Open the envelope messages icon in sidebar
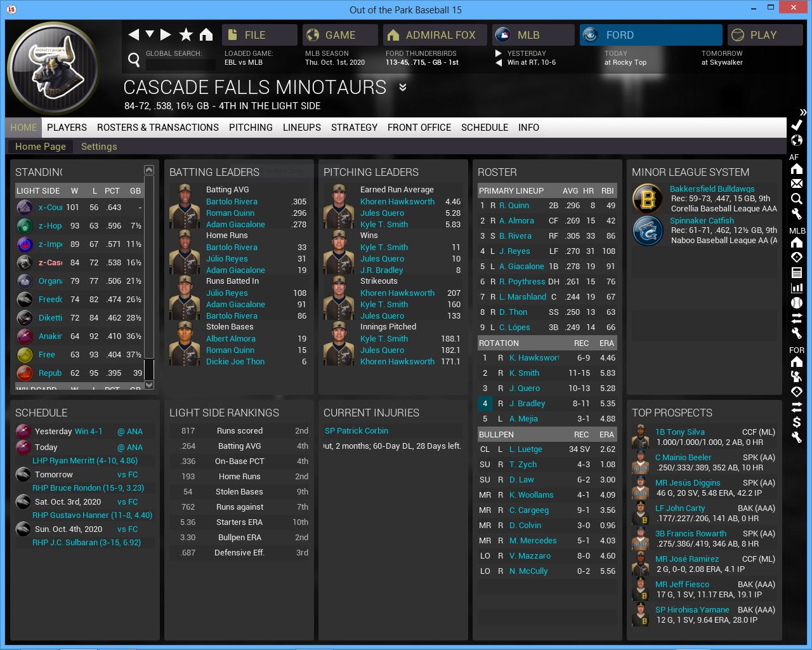 tap(797, 183)
